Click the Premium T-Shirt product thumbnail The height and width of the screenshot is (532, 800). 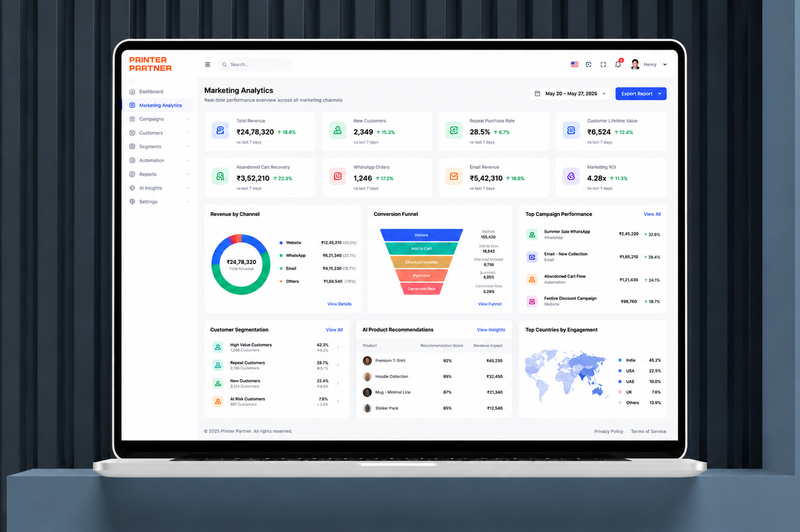tap(367, 360)
